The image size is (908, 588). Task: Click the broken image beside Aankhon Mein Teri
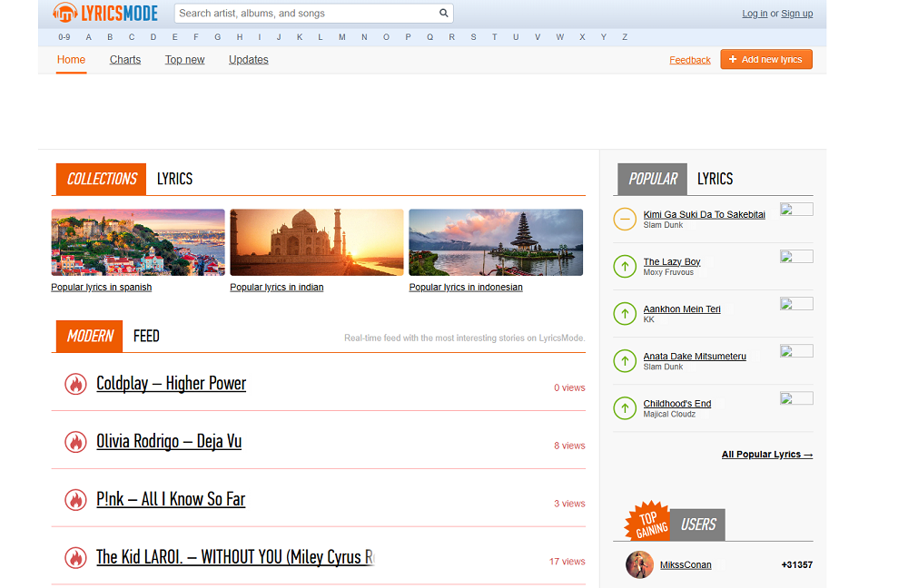(796, 304)
